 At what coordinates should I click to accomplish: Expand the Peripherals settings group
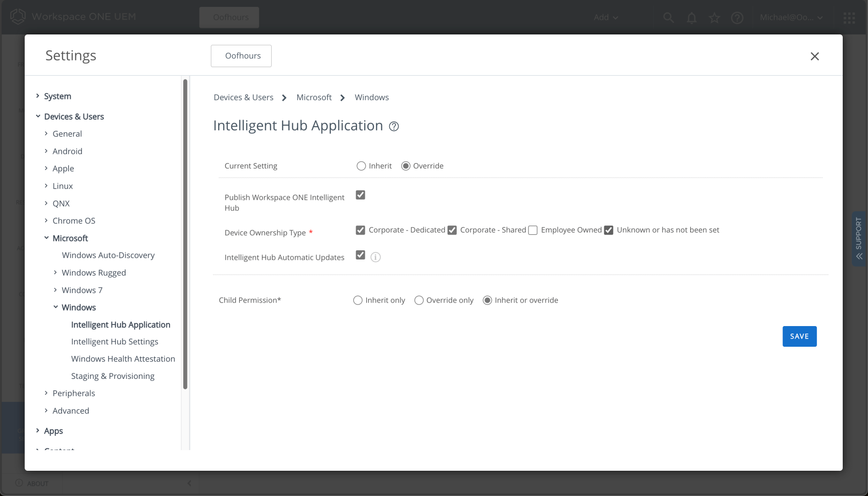[46, 393]
